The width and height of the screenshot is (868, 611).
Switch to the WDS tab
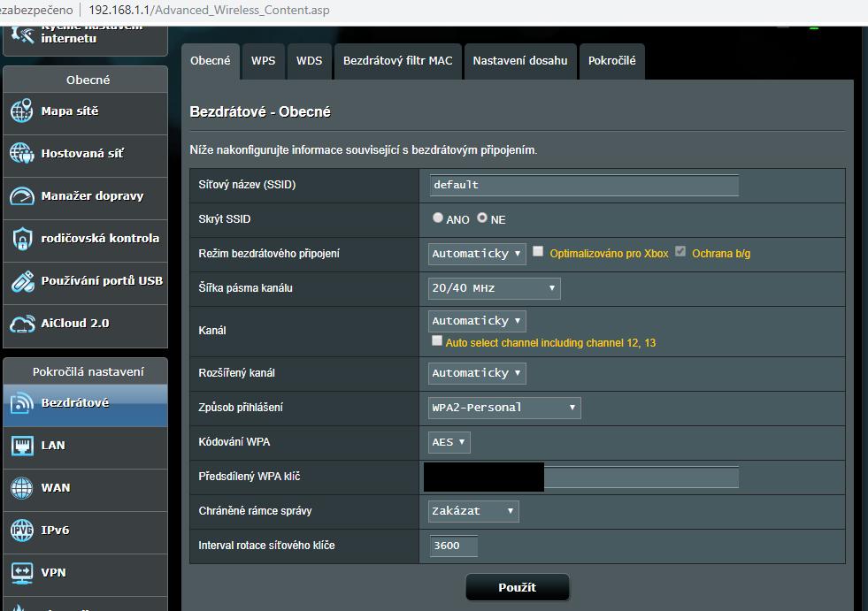tap(310, 61)
